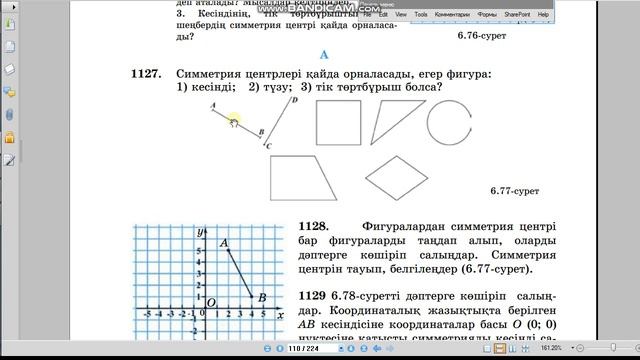Open the Bookmarks panel
Image resolution: width=640 pixels, height=360 pixels.
(x=10, y=24)
